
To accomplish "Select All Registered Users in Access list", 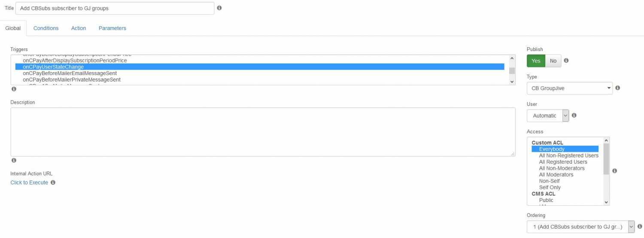I will pyautogui.click(x=563, y=162).
